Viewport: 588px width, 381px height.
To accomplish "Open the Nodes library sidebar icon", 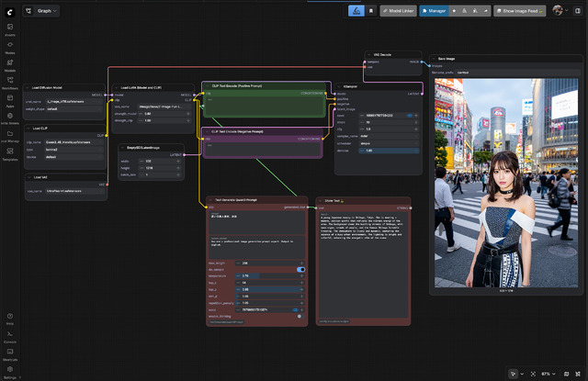I will click(x=10, y=46).
